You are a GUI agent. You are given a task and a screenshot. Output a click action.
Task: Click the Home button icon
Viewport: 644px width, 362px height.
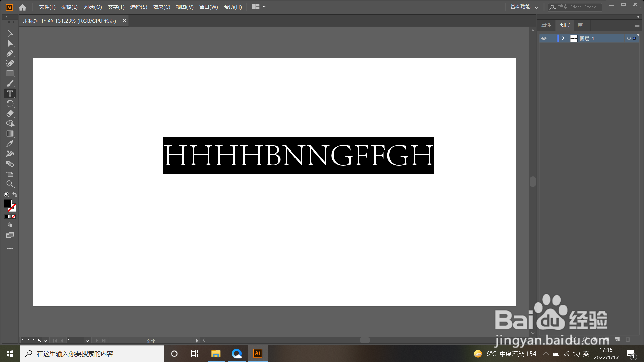[x=22, y=7]
